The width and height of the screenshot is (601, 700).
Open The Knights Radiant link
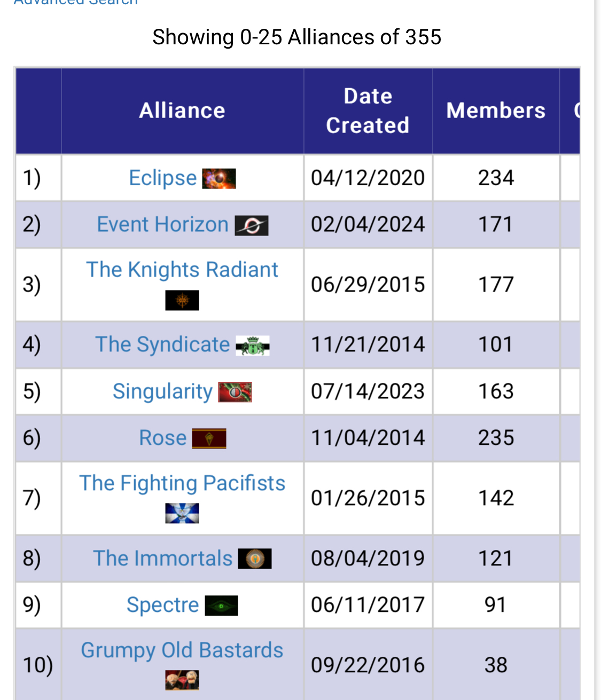click(x=182, y=270)
